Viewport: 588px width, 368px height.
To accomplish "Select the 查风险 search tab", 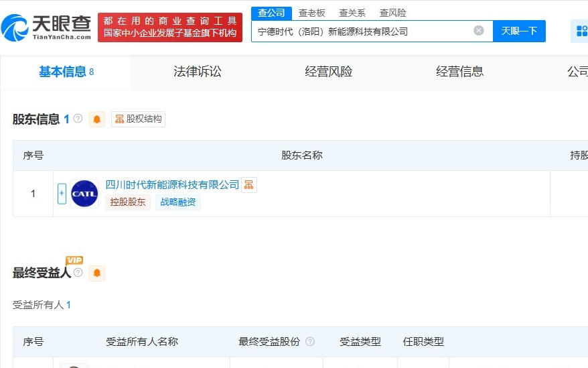I will [x=392, y=13].
